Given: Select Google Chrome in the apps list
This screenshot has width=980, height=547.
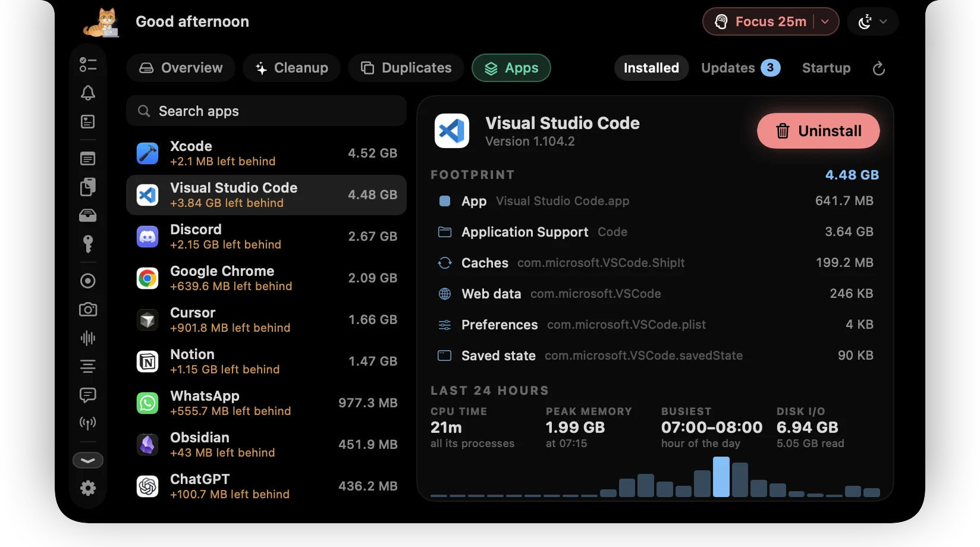Looking at the screenshot, I should 266,278.
